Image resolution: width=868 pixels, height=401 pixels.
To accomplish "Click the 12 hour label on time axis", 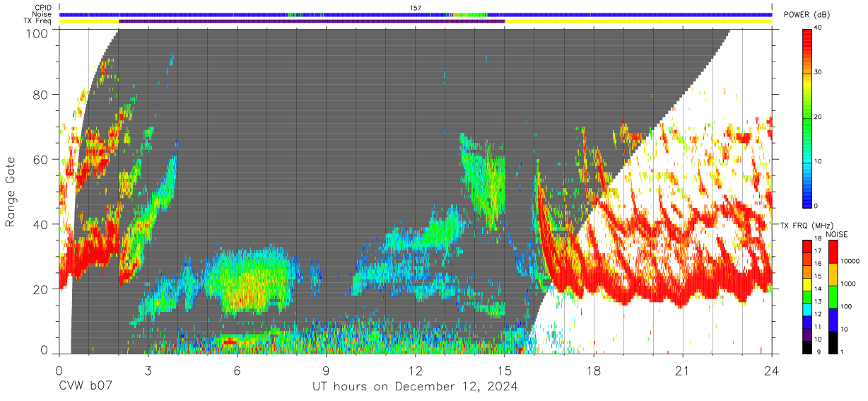I will [416, 371].
